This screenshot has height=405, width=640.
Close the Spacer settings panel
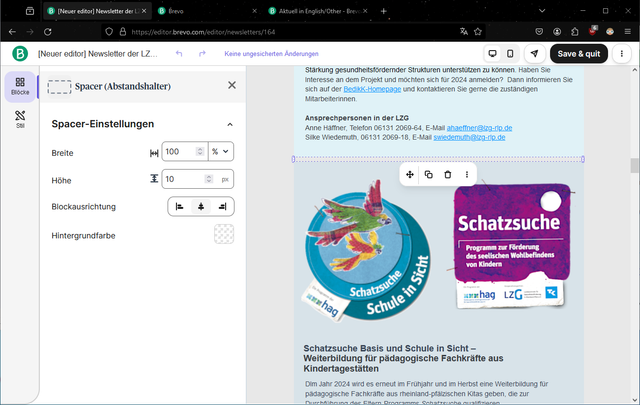click(x=232, y=85)
